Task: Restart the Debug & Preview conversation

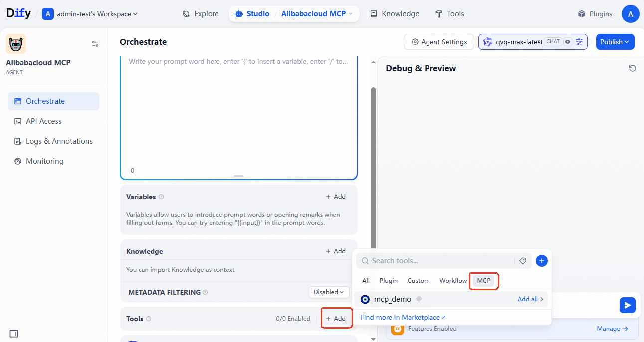Action: coord(632,68)
